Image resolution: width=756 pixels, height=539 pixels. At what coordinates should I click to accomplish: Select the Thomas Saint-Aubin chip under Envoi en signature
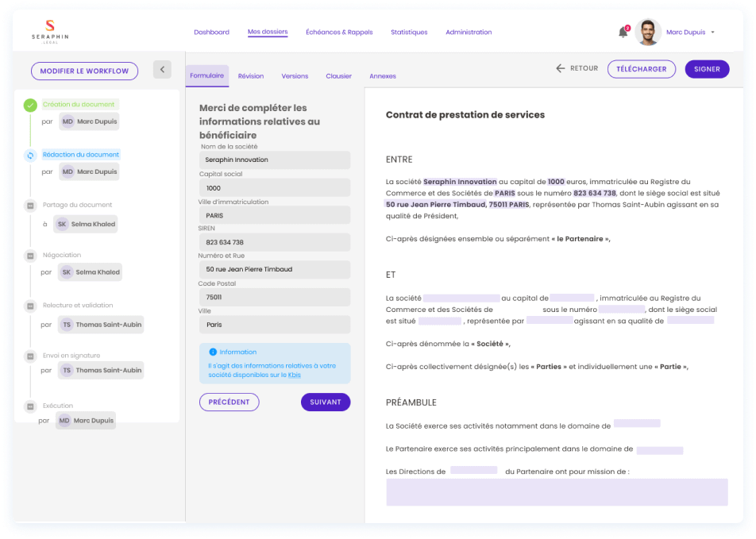[x=101, y=370]
